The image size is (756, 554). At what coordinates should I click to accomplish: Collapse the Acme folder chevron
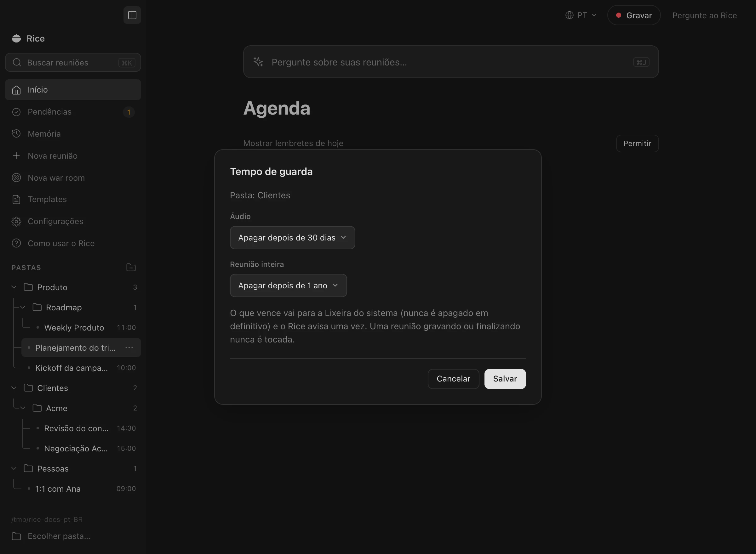point(23,408)
